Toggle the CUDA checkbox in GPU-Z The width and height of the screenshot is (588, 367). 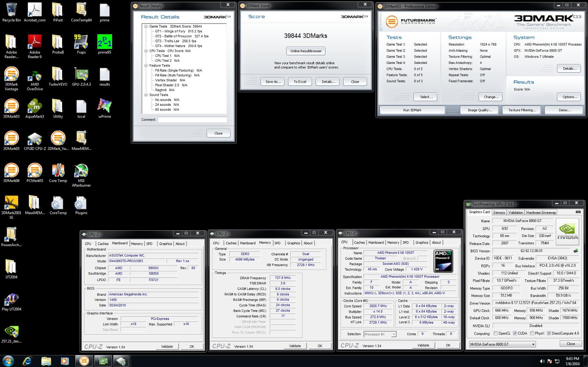[x=514, y=333]
